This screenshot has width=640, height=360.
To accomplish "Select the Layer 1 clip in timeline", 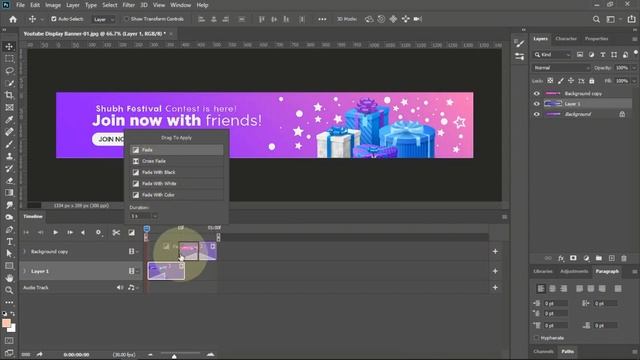I will 166,271.
